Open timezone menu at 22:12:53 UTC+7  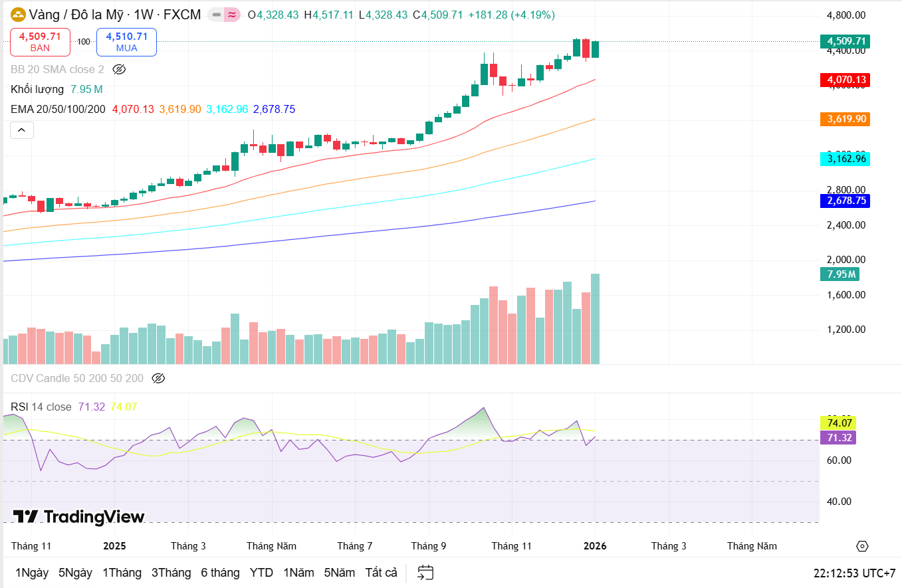point(854,573)
